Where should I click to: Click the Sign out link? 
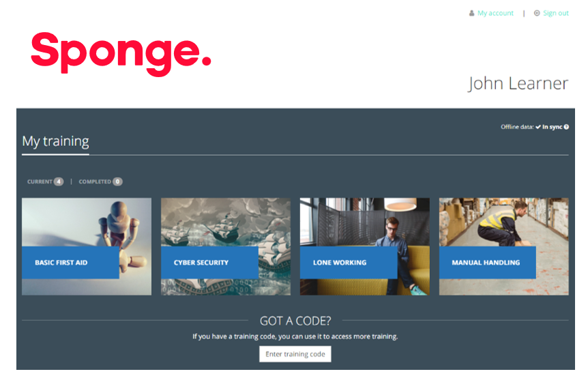click(556, 13)
